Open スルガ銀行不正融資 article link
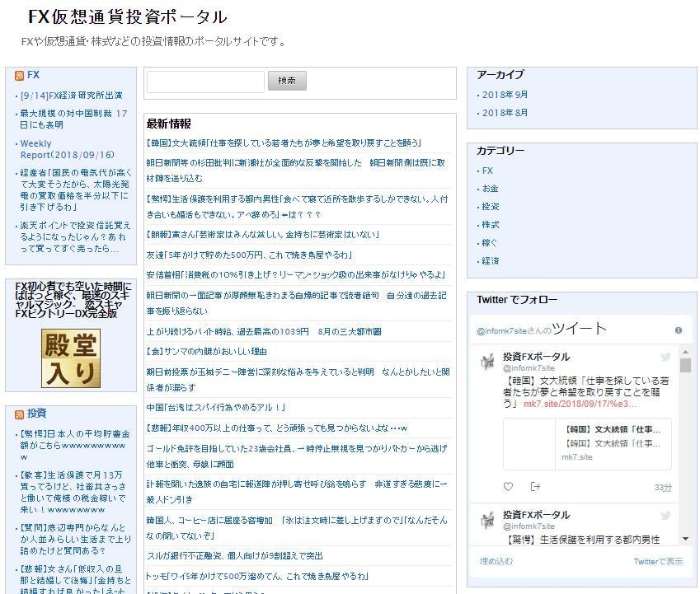 coord(235,556)
